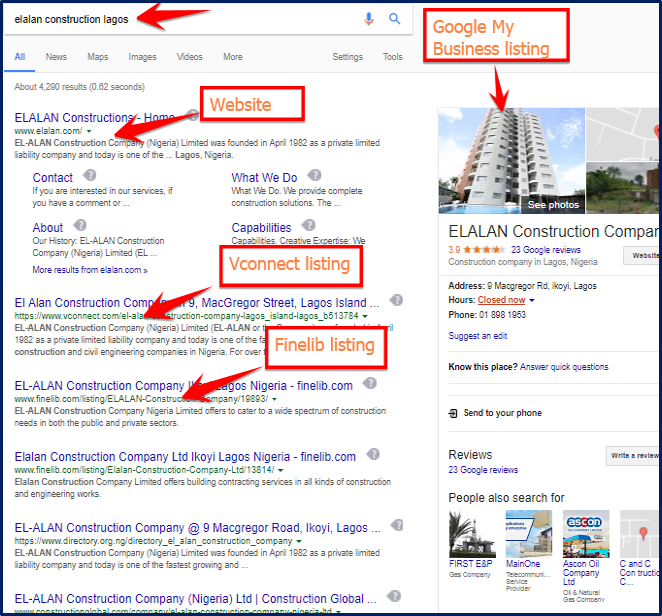
Task: Click the Closed now hours link
Action: 501,300
